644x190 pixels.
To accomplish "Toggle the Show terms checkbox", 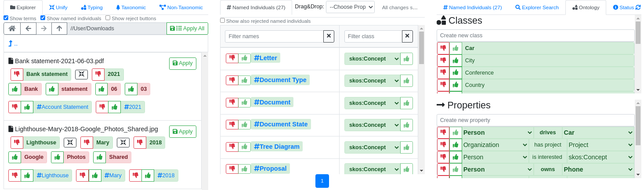I will point(6,18).
